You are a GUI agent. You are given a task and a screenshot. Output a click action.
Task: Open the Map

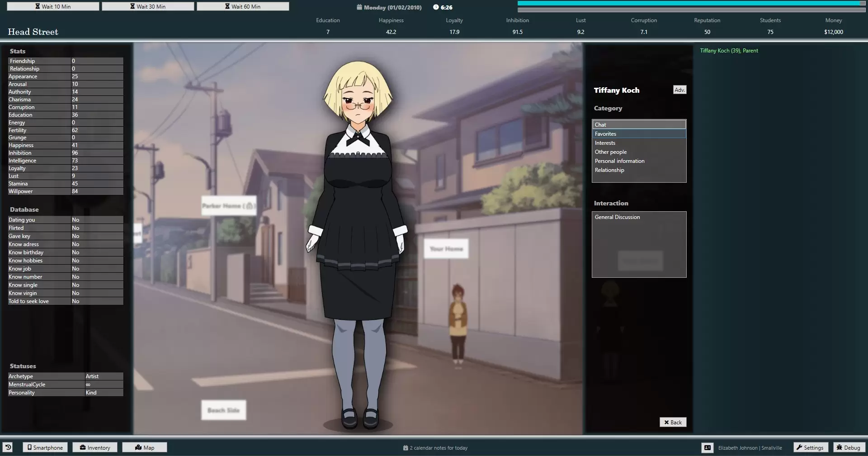(145, 447)
